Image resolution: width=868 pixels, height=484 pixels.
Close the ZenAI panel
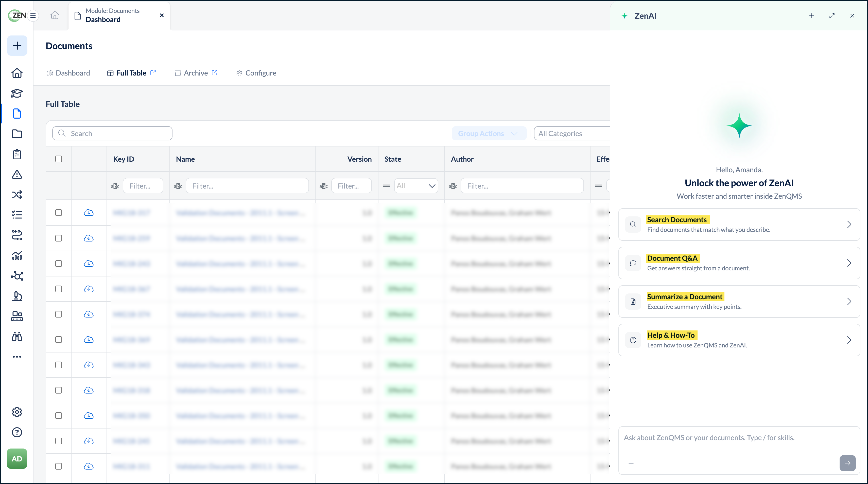[x=852, y=16]
